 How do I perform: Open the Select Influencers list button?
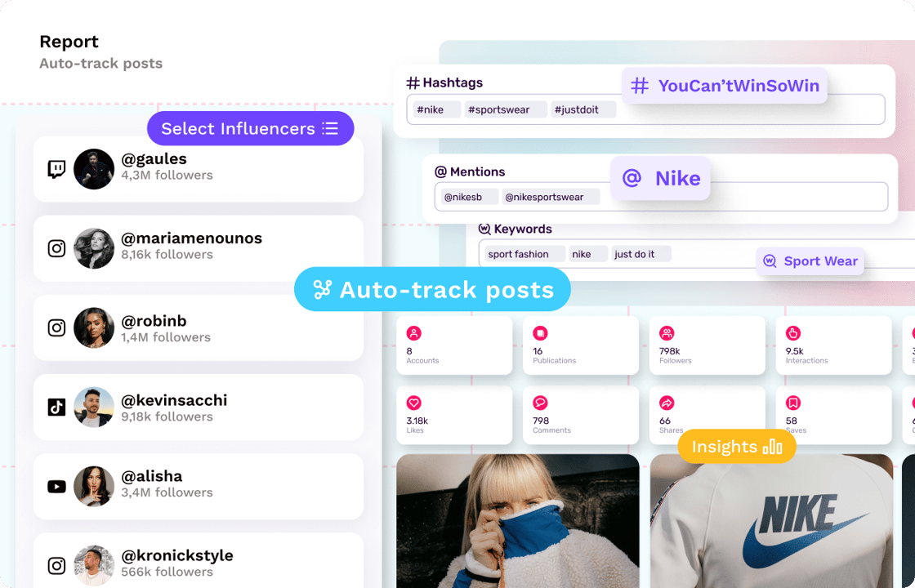(250, 128)
